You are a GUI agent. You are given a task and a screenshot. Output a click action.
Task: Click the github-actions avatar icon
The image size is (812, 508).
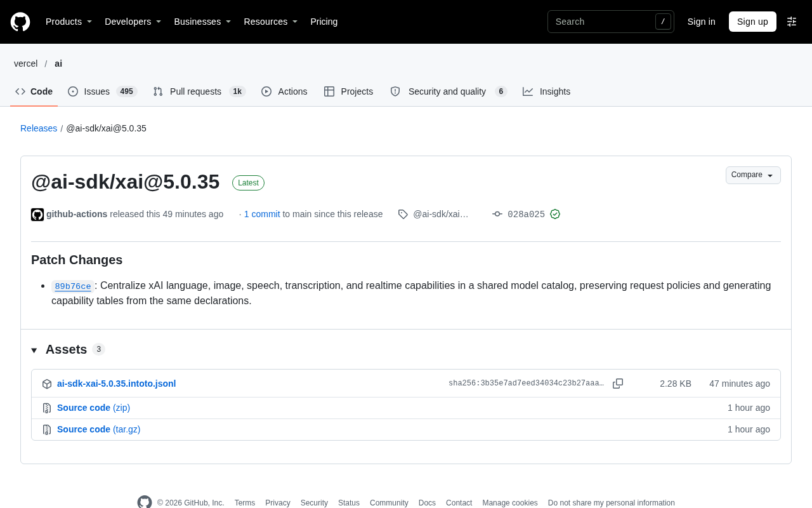(x=37, y=215)
